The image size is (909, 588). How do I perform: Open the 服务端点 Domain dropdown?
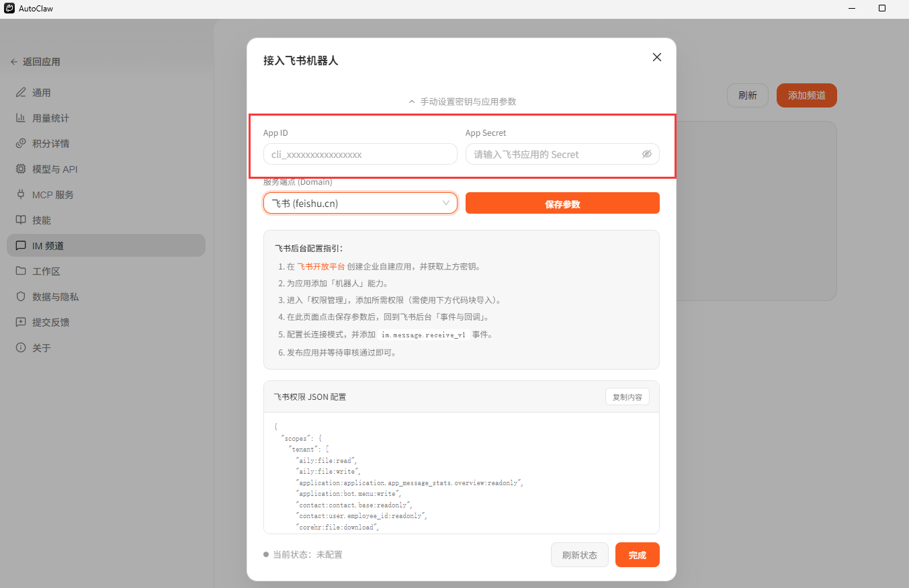click(x=360, y=203)
